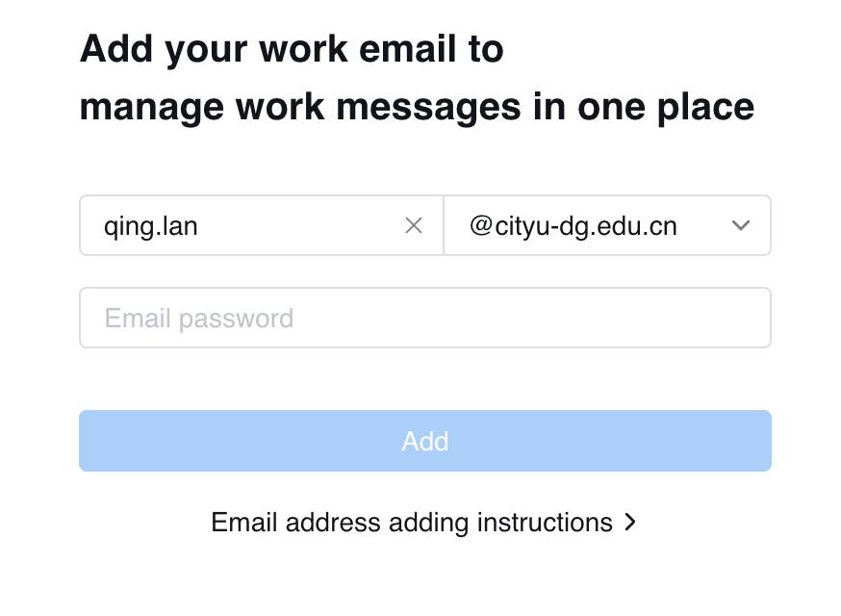
Task: Show domain options via the down chevron
Action: (x=741, y=226)
